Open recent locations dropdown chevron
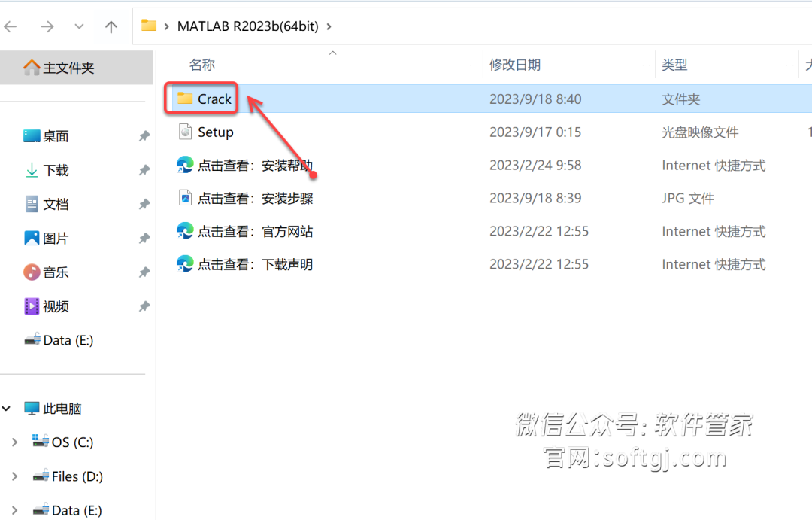 click(x=79, y=26)
